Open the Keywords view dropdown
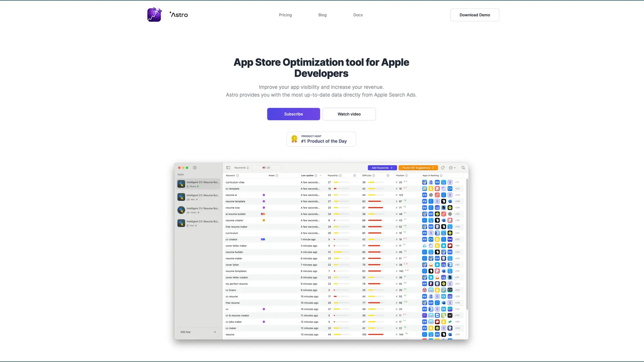The image size is (644, 362). tap(241, 168)
